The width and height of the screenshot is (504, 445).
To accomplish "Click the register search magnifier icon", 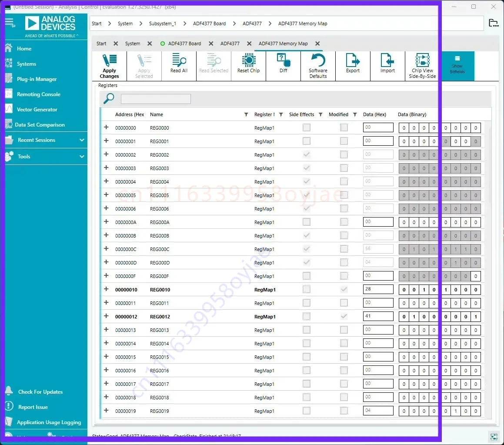I will [x=109, y=98].
